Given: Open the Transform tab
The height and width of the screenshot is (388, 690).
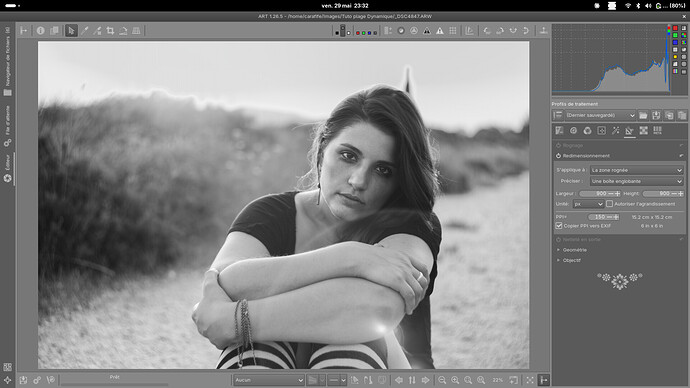Looking at the screenshot, I should click(630, 131).
